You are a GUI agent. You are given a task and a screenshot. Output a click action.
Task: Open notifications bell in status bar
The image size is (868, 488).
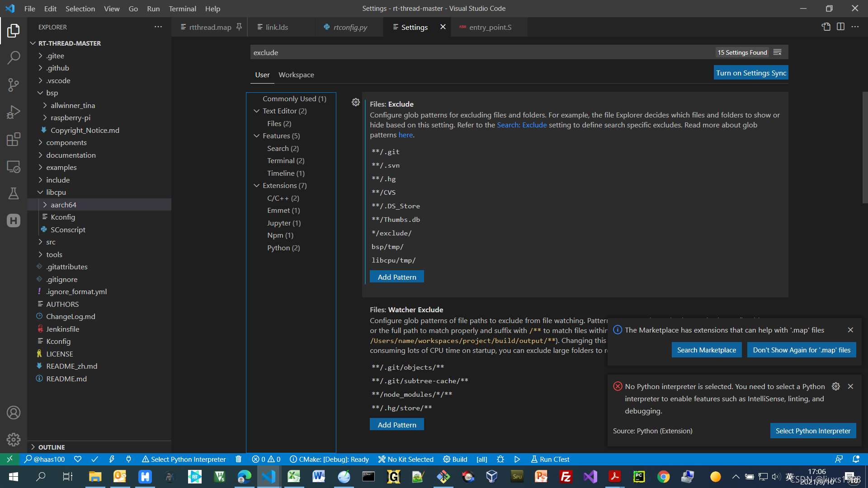(x=856, y=459)
